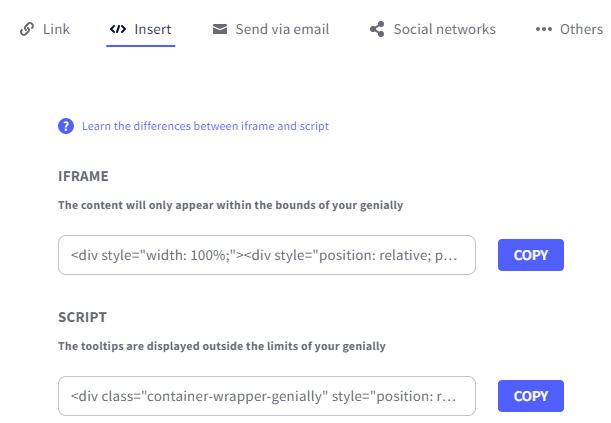Click the chain link icon
This screenshot has height=423, width=611.
[27, 29]
